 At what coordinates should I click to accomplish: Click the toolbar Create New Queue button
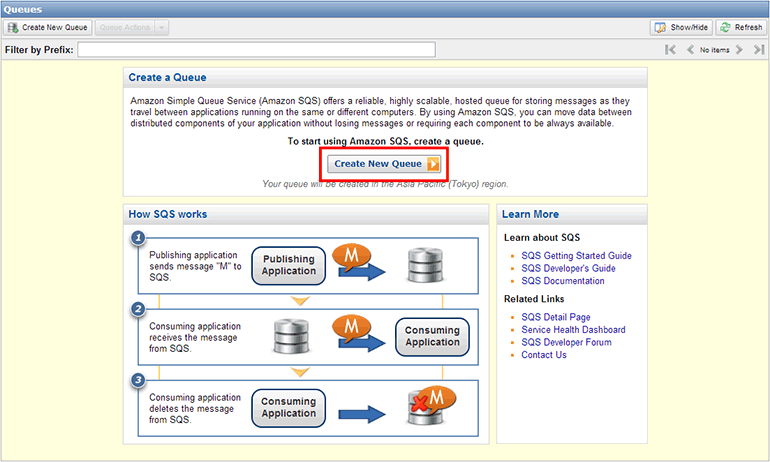point(48,28)
